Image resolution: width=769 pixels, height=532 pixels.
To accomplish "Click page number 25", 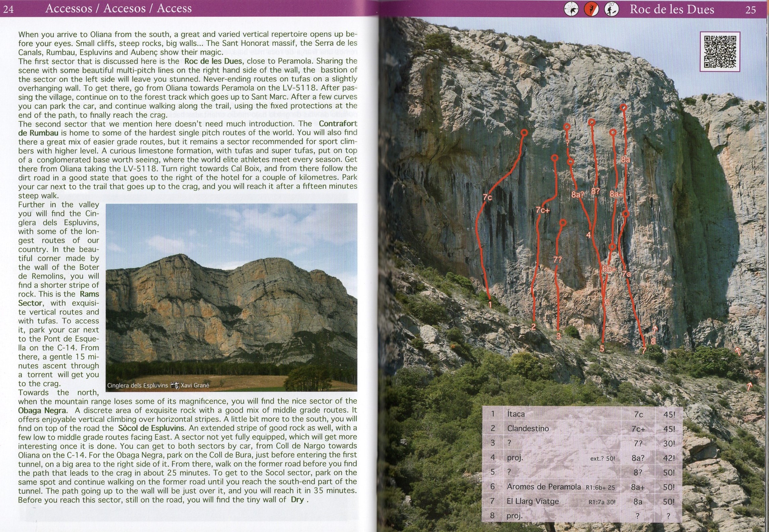I will pos(751,9).
